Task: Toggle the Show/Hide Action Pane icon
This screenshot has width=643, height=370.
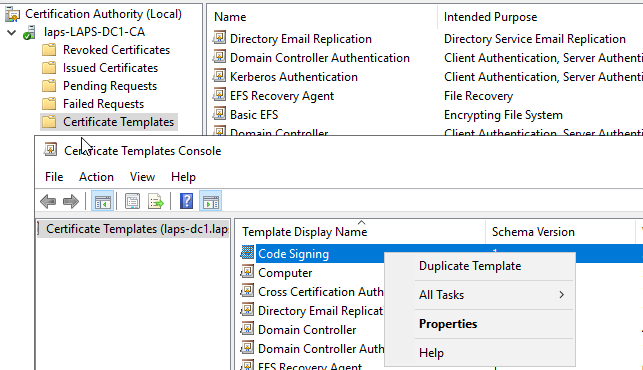Action: pyautogui.click(x=211, y=201)
